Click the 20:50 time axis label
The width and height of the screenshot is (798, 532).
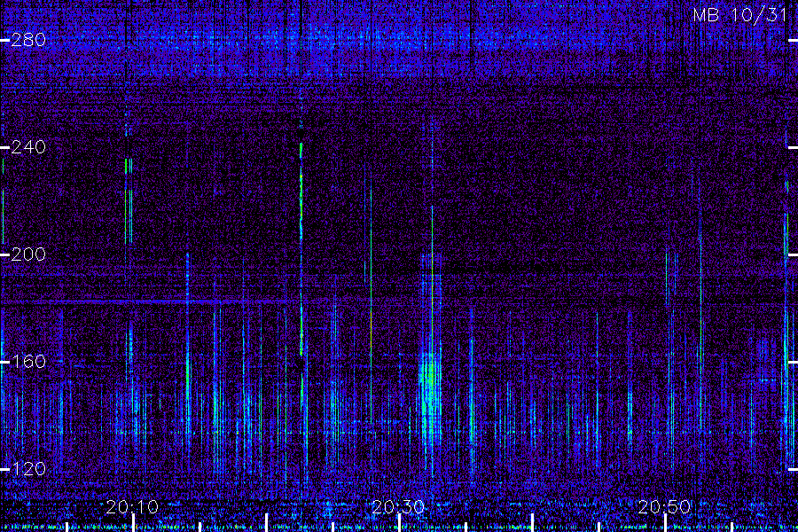pyautogui.click(x=665, y=506)
